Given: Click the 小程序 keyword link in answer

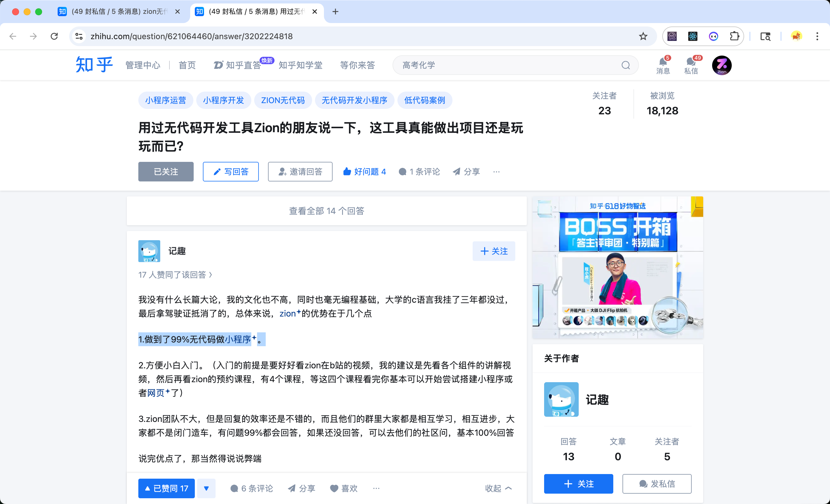Looking at the screenshot, I should click(x=240, y=339).
